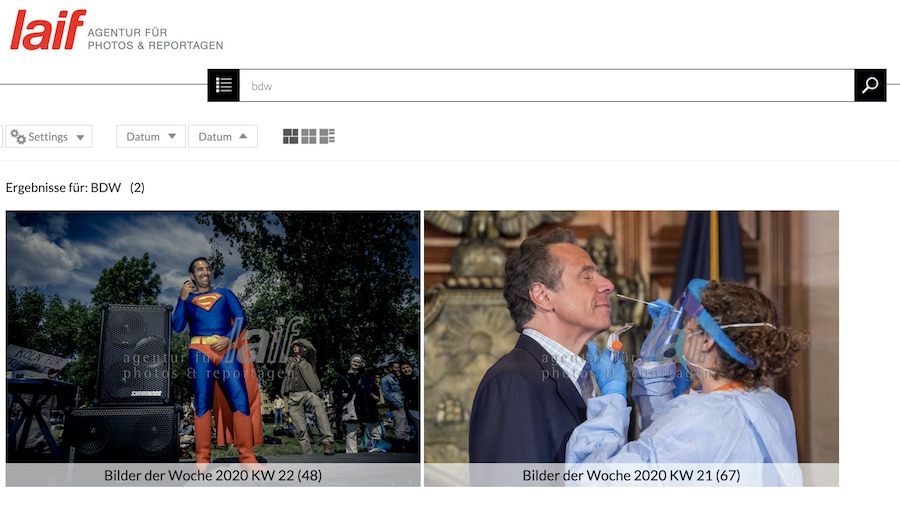Switch to grid-with-details list view
900x528 pixels.
click(x=327, y=137)
